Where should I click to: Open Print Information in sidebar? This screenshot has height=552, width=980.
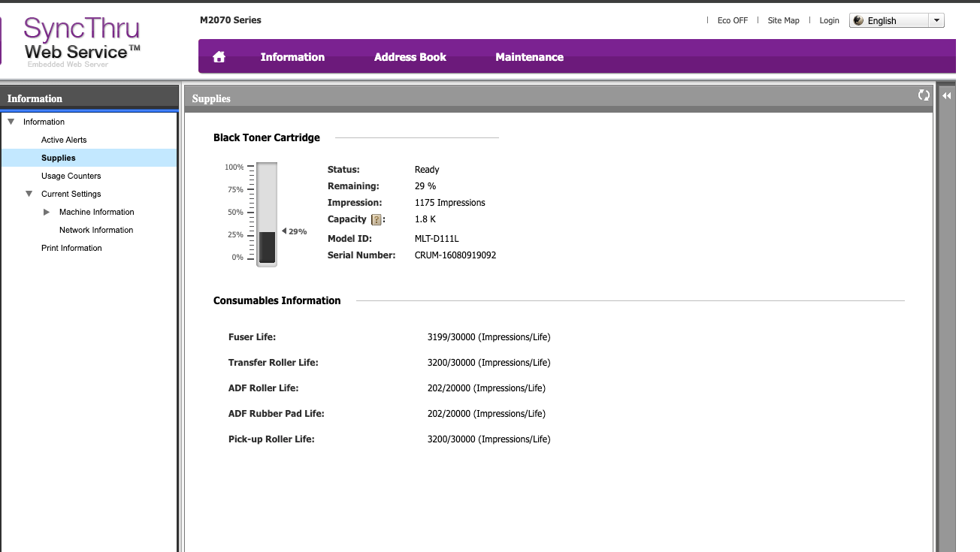(71, 248)
